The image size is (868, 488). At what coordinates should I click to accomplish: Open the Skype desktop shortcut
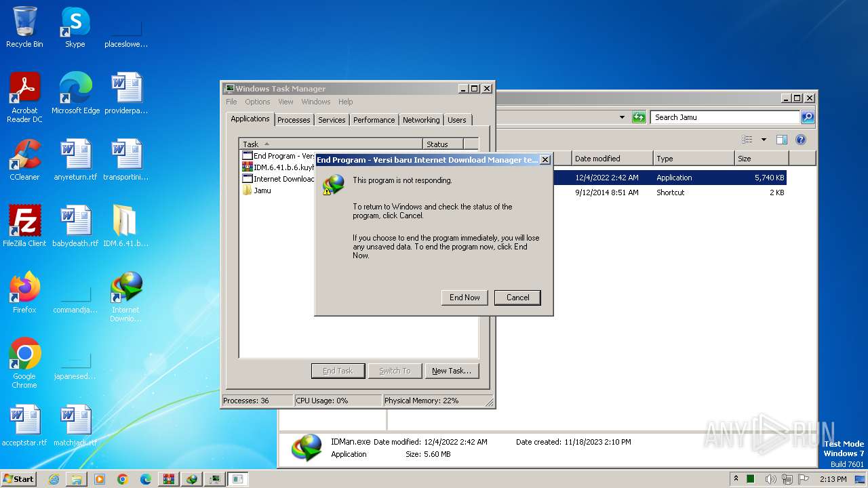pos(75,28)
